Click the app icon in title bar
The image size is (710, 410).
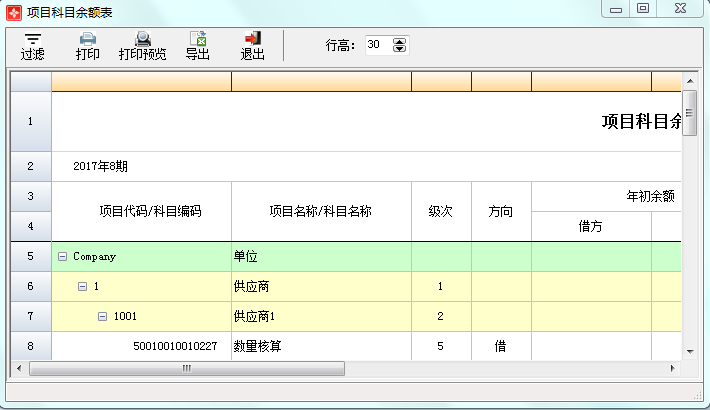click(14, 13)
